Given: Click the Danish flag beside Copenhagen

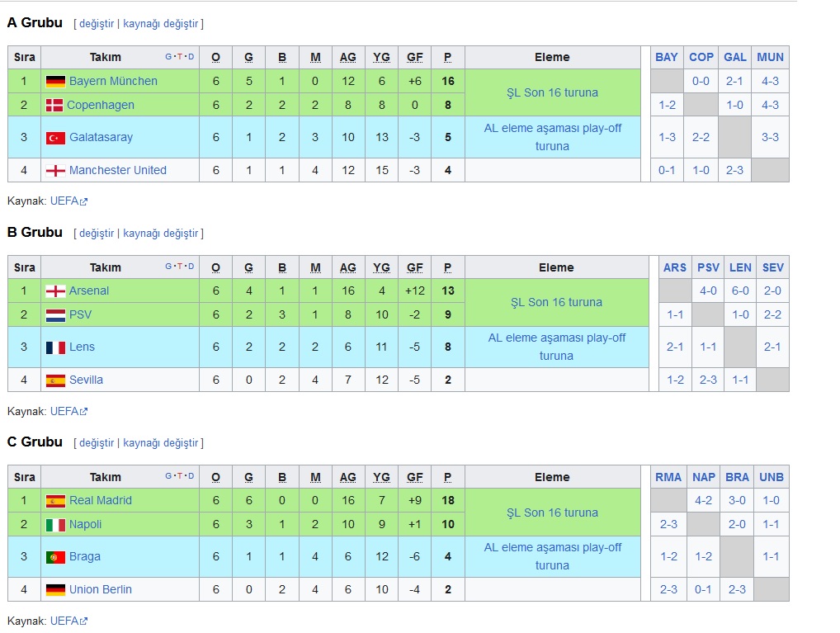Looking at the screenshot, I should pos(54,105).
